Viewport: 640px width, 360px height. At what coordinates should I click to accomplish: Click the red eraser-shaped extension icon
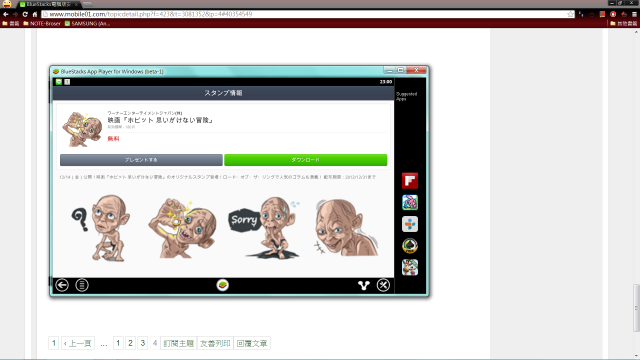click(x=624, y=14)
